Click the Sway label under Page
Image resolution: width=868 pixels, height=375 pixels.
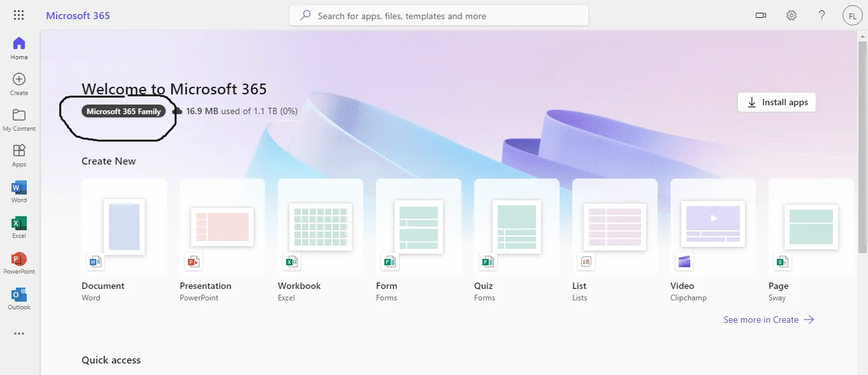click(777, 298)
